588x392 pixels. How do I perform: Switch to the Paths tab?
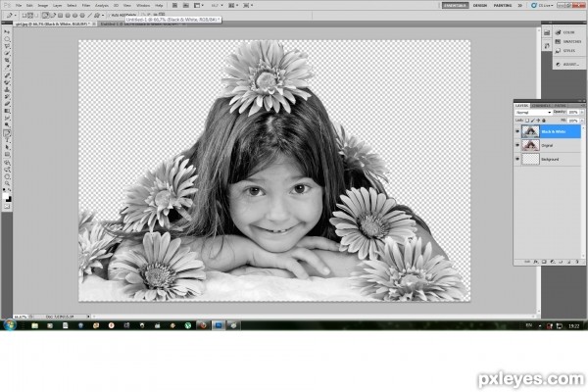tap(561, 106)
